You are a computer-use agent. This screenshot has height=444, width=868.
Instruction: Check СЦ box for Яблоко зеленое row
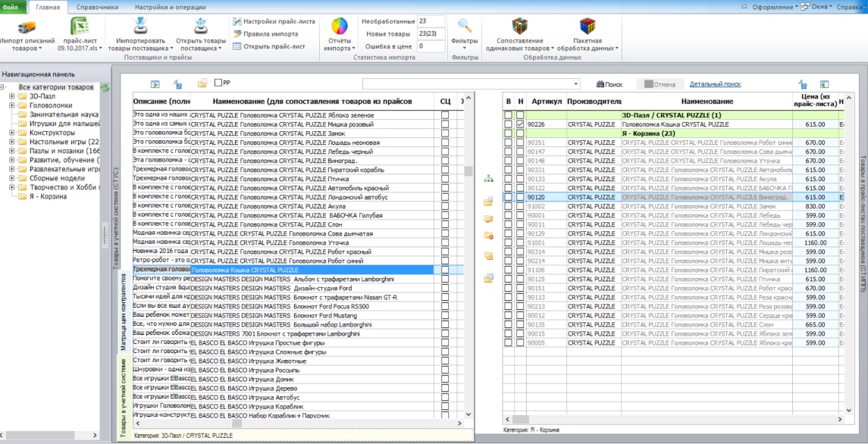[444, 115]
